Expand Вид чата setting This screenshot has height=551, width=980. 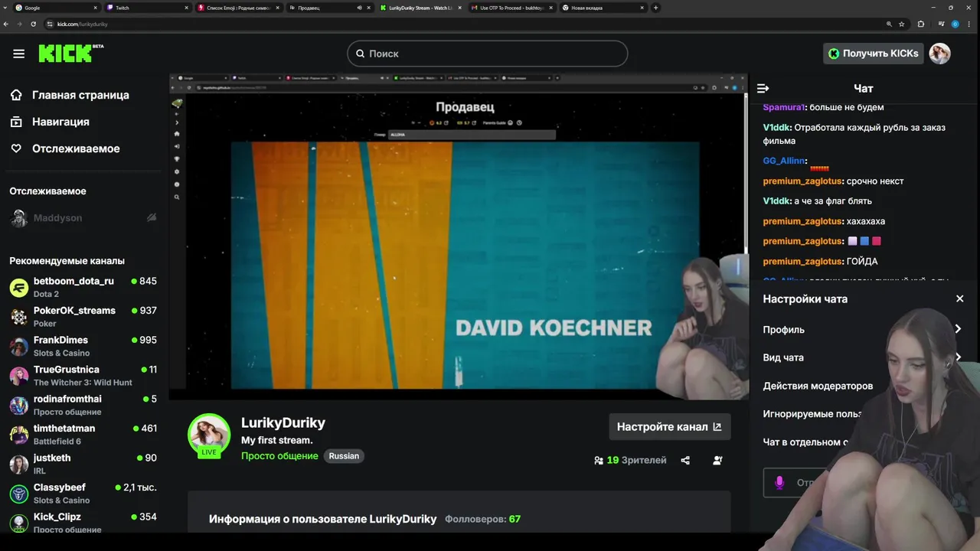point(862,357)
